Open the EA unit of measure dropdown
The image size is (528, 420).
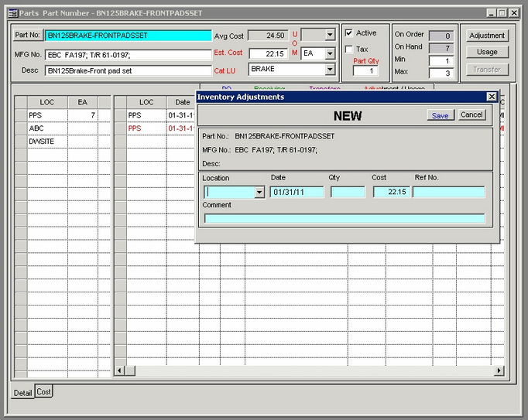tap(330, 53)
